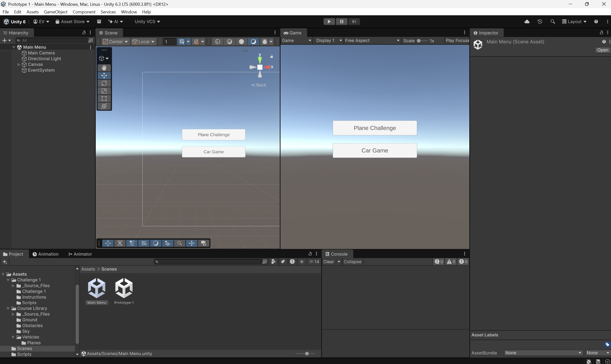
Task: Open the Undo History icon
Action: [540, 22]
